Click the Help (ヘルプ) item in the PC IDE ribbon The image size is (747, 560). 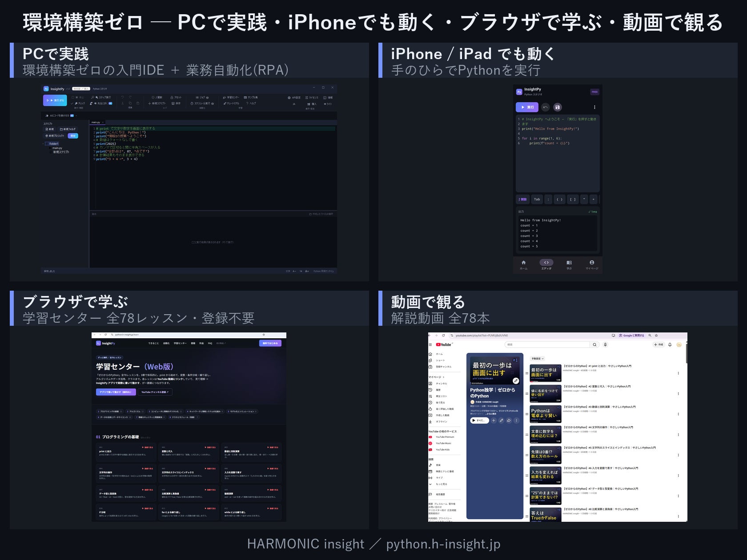251,104
